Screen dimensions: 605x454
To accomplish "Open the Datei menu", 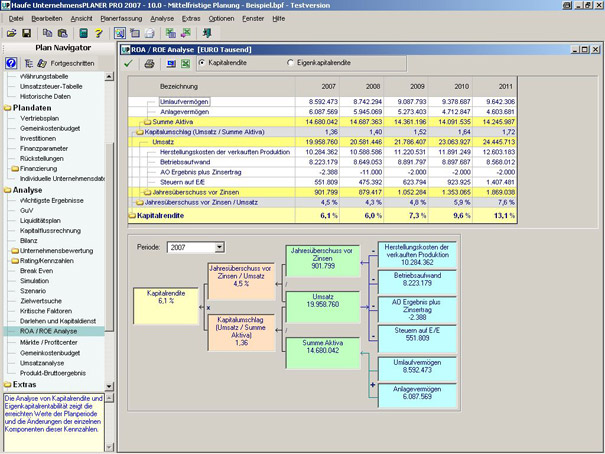I will [x=16, y=19].
